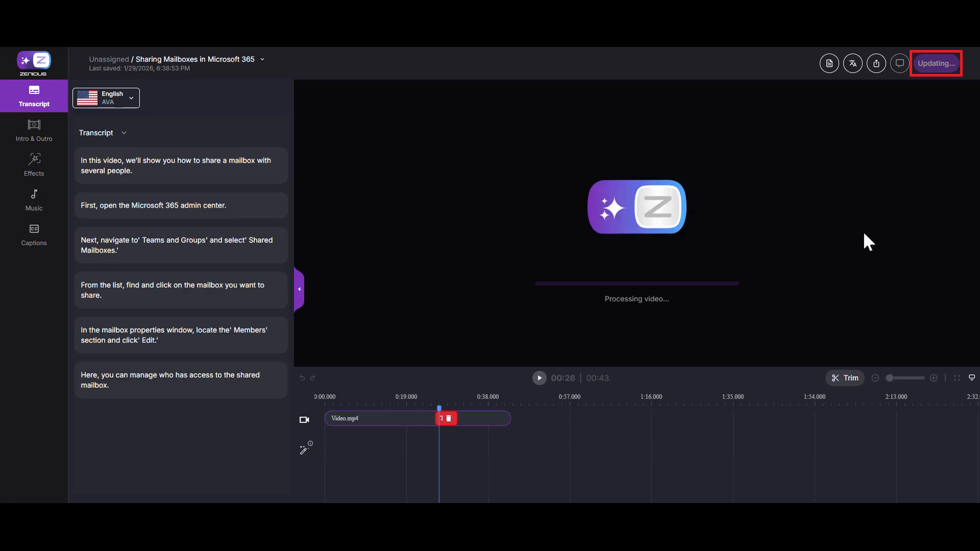Viewport: 980px width, 551px height.
Task: Collapse the transcript panel with purple handle
Action: (x=299, y=289)
